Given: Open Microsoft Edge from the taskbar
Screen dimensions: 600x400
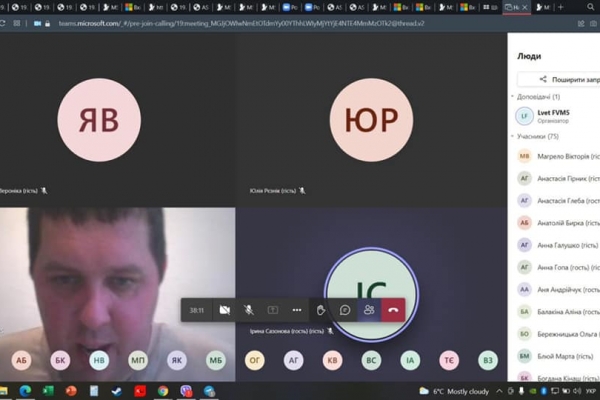Looking at the screenshot, I should coord(25,391).
